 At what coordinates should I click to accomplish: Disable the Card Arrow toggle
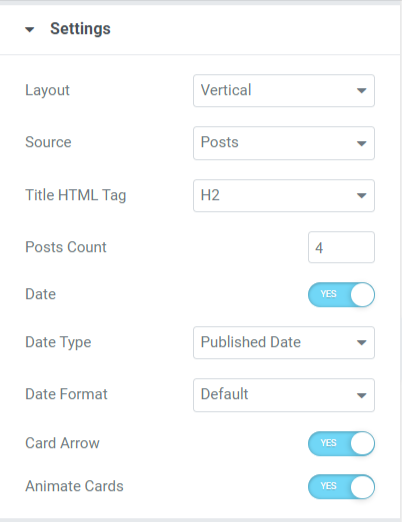(x=341, y=444)
